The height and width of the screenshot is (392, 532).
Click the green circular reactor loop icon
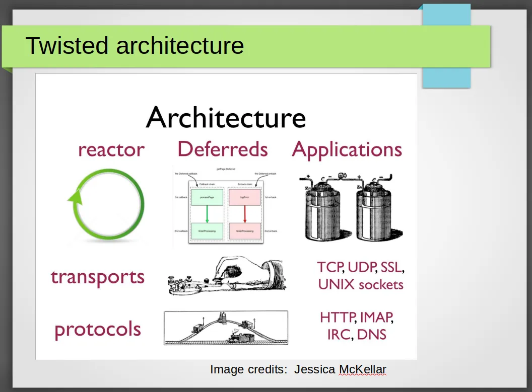[106, 204]
